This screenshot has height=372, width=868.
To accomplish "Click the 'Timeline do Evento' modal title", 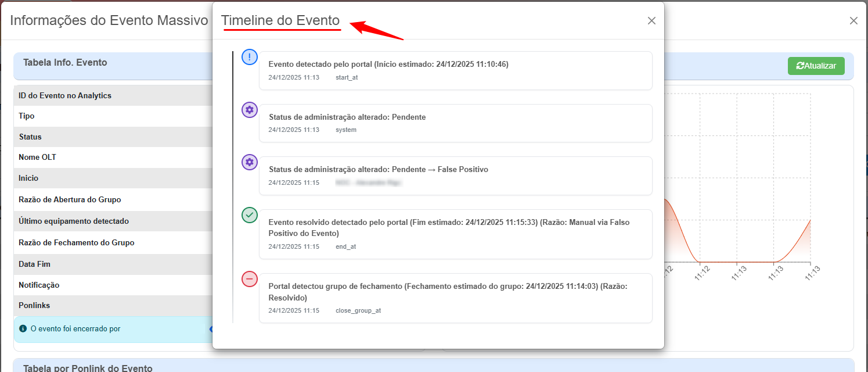I will (280, 21).
